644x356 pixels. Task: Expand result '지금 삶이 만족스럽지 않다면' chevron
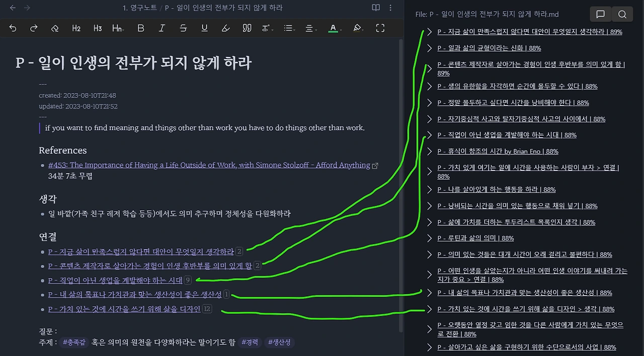pos(429,32)
